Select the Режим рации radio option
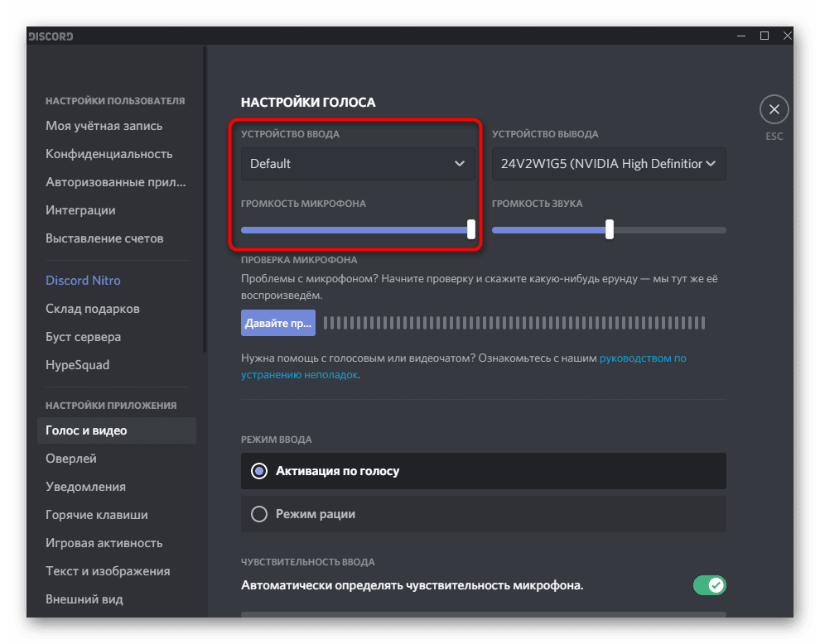This screenshot has height=644, width=820. pyautogui.click(x=483, y=514)
